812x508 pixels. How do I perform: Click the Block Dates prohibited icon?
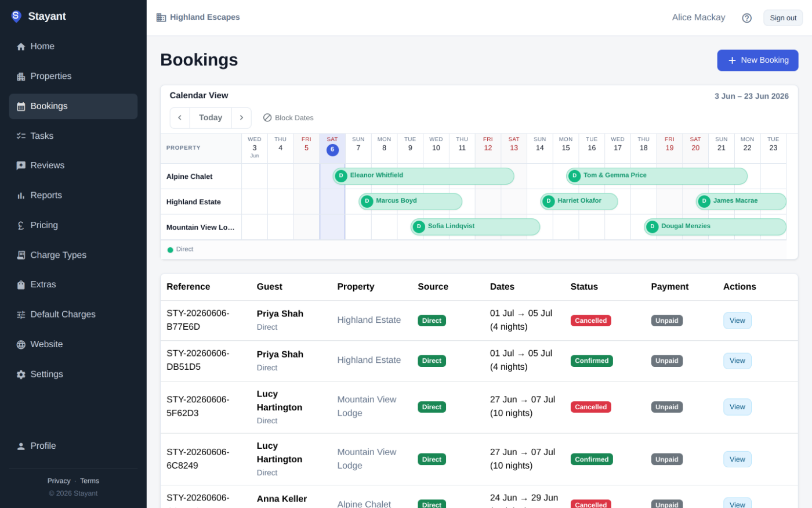pos(267,118)
